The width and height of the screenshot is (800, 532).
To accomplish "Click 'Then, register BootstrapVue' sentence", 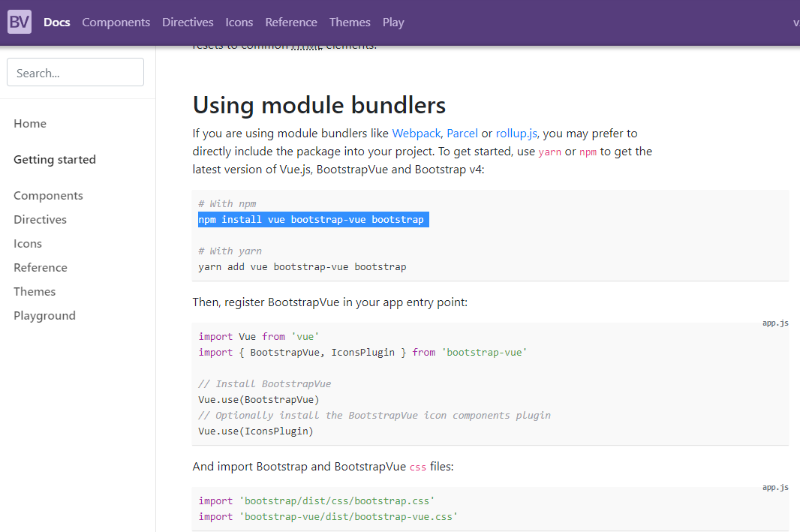I will [x=329, y=302].
